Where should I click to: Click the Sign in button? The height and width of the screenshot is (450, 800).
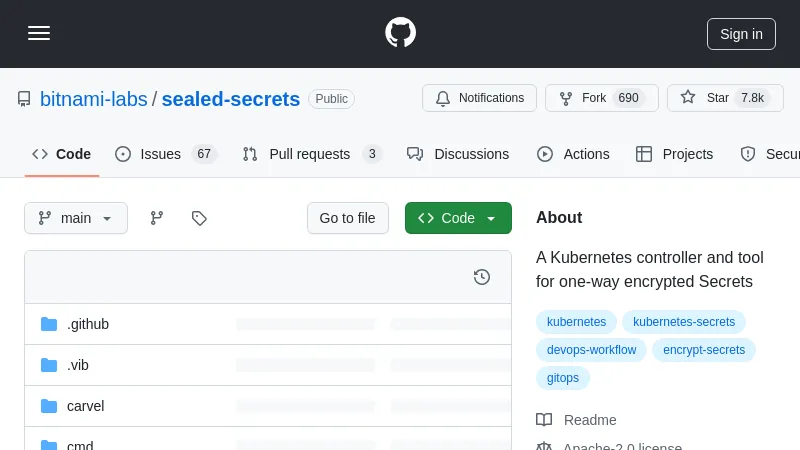(x=741, y=34)
